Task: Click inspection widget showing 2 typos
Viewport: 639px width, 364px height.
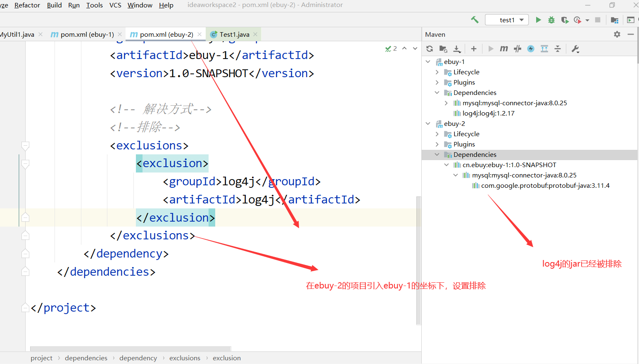Action: tap(391, 49)
